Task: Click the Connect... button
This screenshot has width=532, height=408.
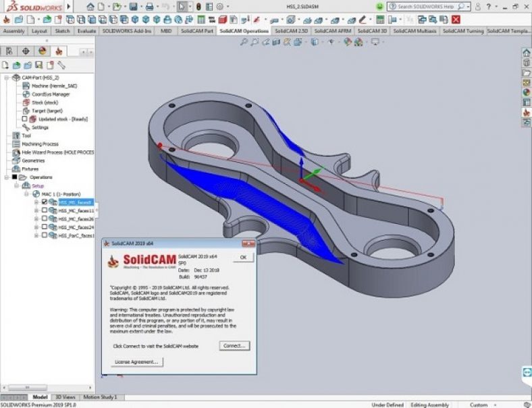Action: [234, 346]
